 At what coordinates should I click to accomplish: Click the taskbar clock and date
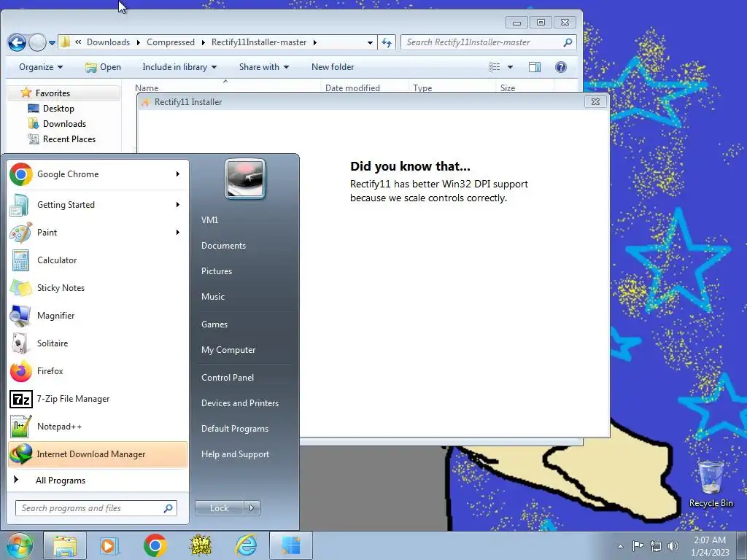(x=710, y=546)
